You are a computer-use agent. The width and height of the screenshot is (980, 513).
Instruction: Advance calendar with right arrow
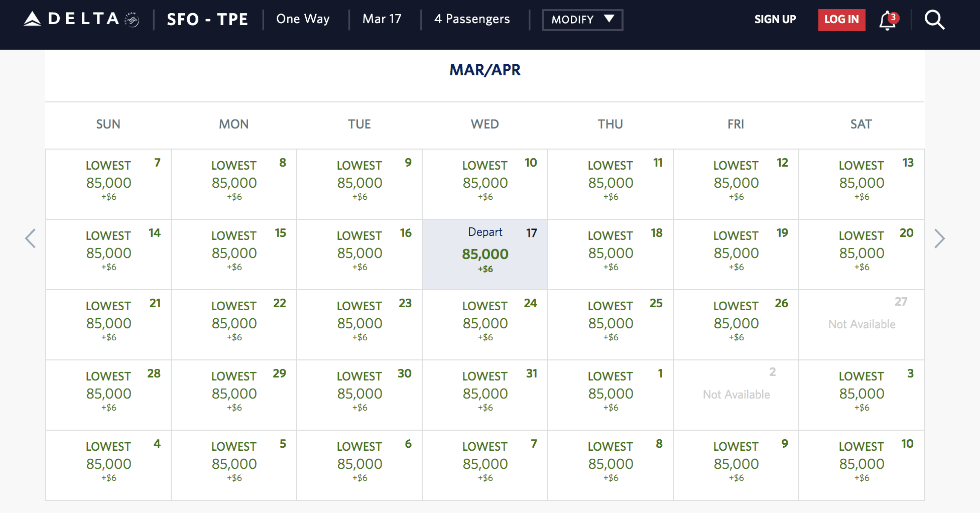click(x=939, y=238)
